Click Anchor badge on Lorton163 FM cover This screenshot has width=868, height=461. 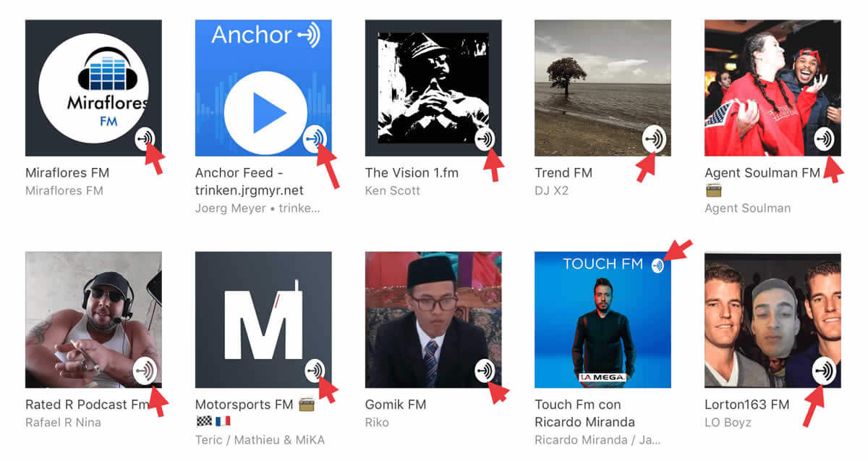tap(825, 371)
